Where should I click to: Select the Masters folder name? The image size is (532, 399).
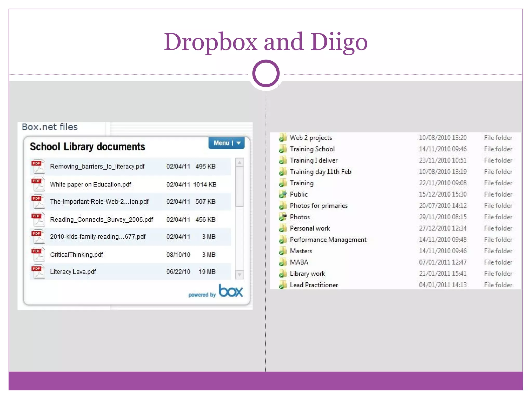[301, 251]
